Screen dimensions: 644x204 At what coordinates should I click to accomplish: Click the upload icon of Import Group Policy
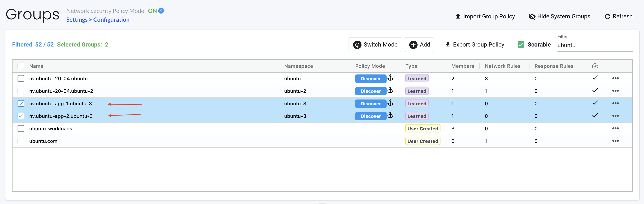tap(458, 16)
